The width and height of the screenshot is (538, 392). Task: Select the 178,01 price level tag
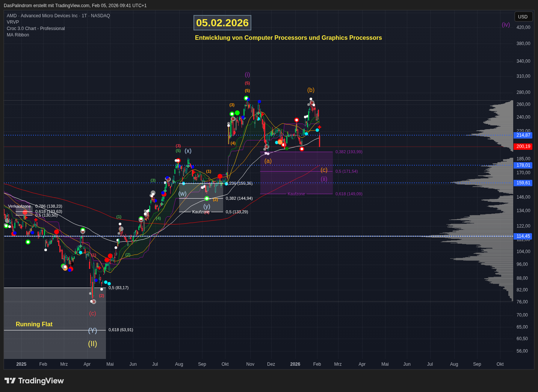[523, 165]
